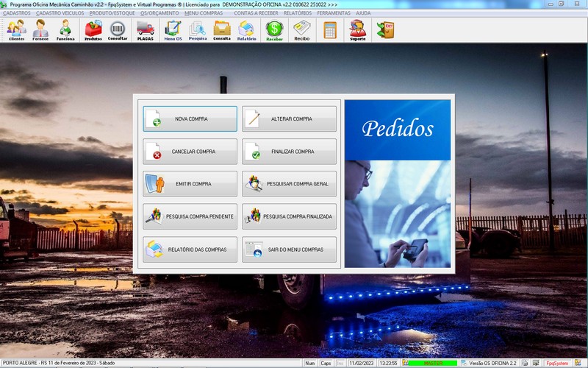The width and height of the screenshot is (588, 368).
Task: Click the exit door toolbar icon
Action: tap(385, 30)
